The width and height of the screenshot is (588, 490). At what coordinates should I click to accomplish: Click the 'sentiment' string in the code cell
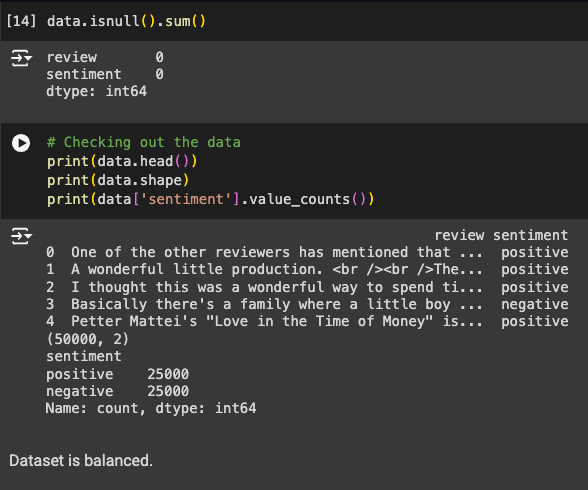[186, 199]
